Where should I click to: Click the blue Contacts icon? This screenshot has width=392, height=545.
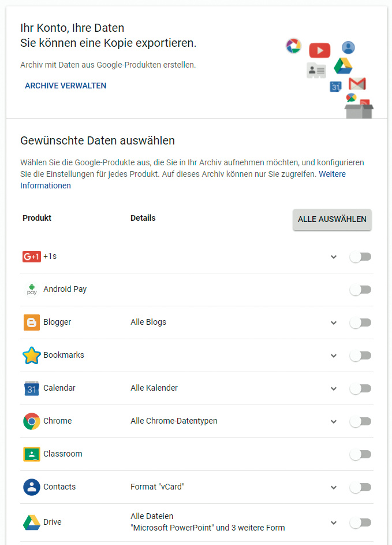(31, 487)
